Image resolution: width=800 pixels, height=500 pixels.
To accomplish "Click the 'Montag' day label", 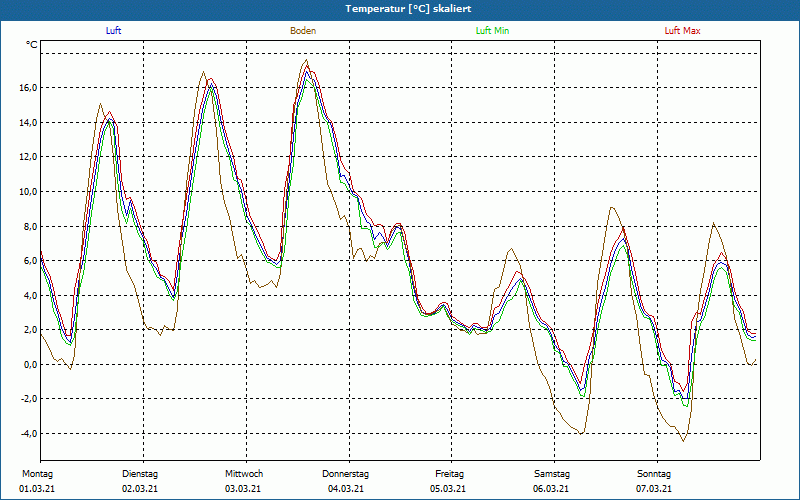I will tap(37, 474).
